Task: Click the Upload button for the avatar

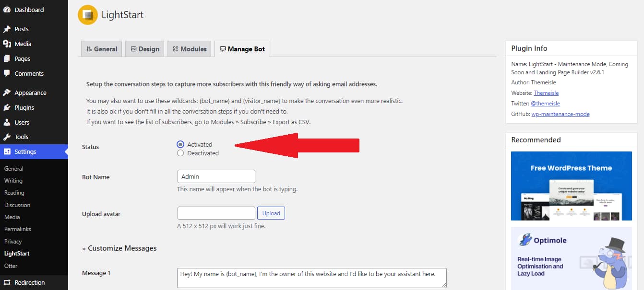Action: (271, 213)
